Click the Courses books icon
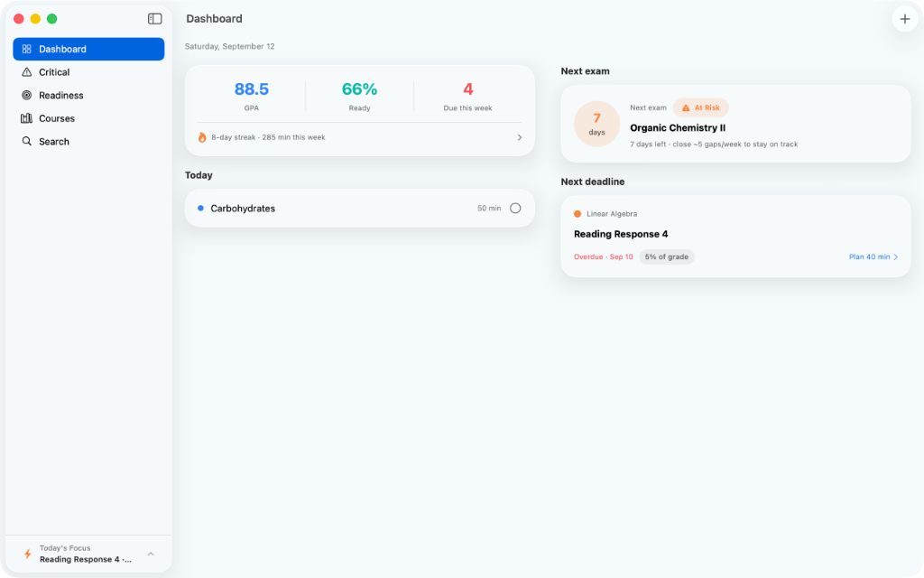 26,118
